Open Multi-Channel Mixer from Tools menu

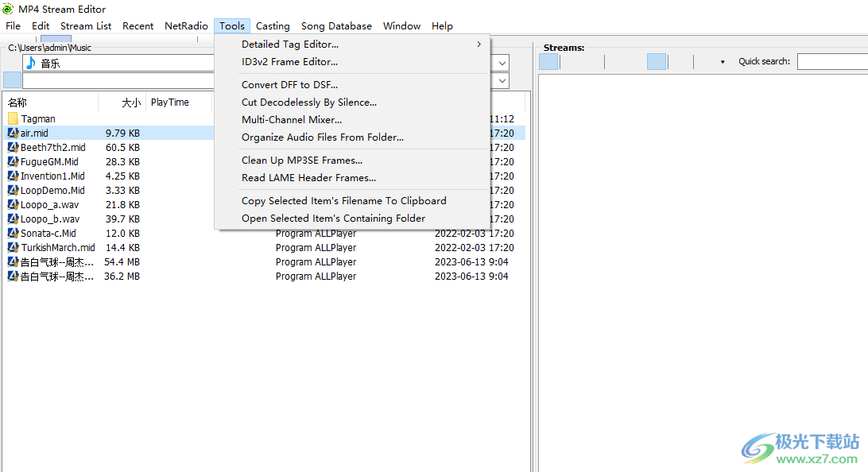(351, 119)
